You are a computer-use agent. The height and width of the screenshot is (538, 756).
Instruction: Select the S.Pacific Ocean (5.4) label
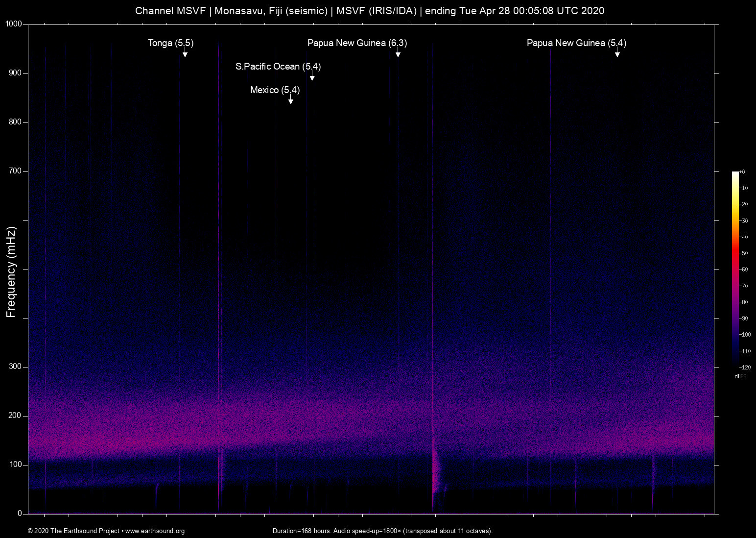[278, 67]
